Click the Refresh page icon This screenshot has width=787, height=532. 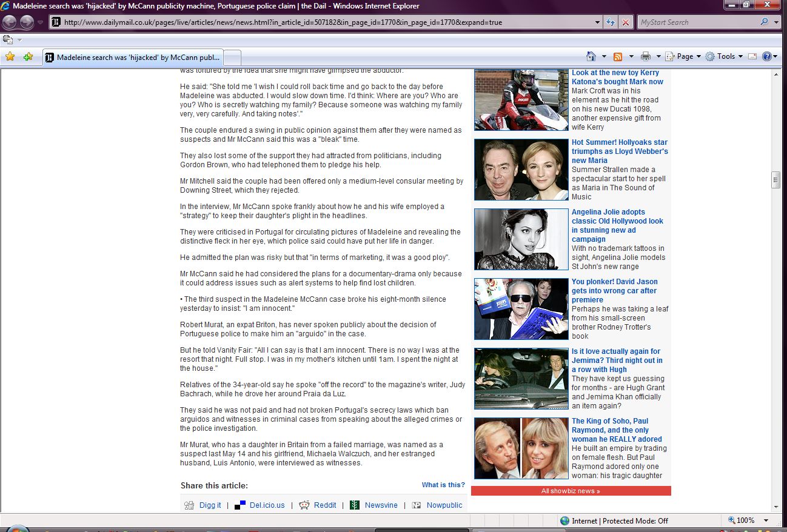click(611, 22)
